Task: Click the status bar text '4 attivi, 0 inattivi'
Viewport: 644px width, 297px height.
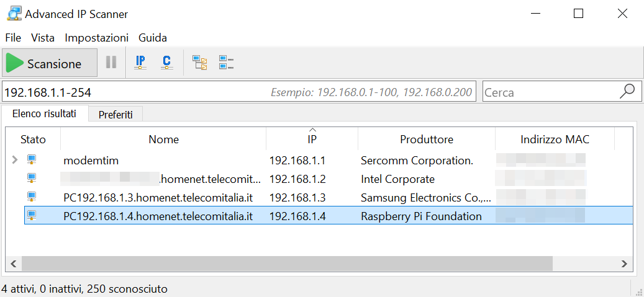Action: coord(42,289)
